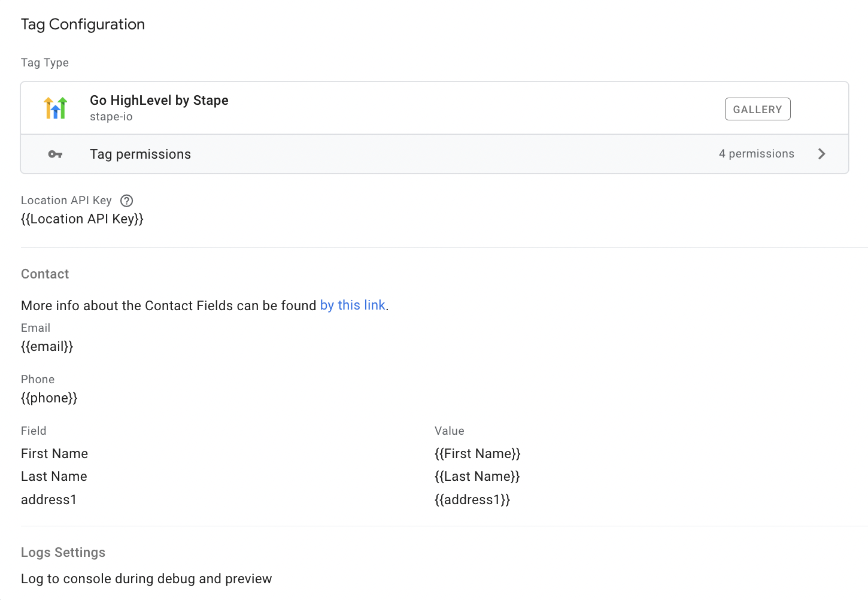Click the stape-io author text
868x600 pixels.
(111, 117)
